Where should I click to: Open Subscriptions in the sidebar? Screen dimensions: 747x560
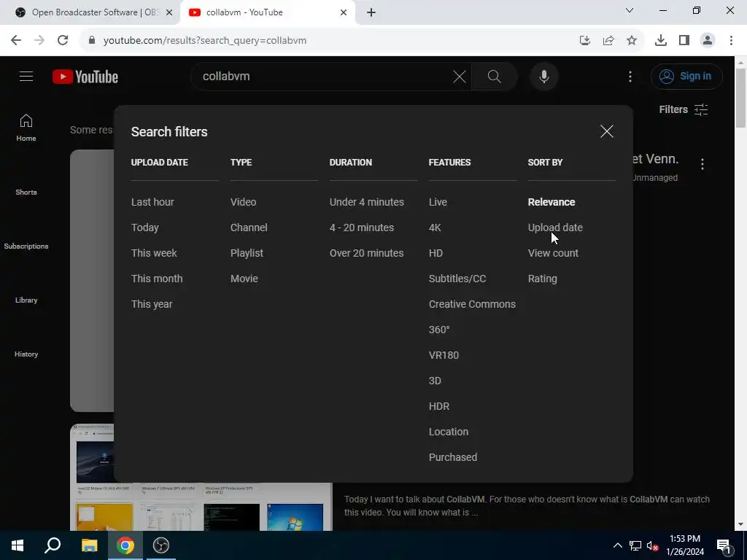click(26, 246)
